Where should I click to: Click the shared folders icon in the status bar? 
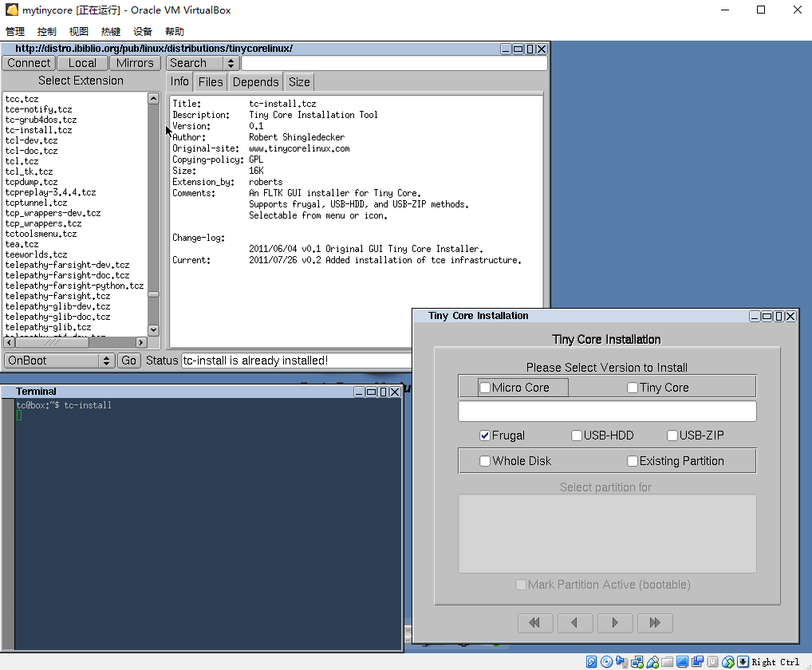667,662
